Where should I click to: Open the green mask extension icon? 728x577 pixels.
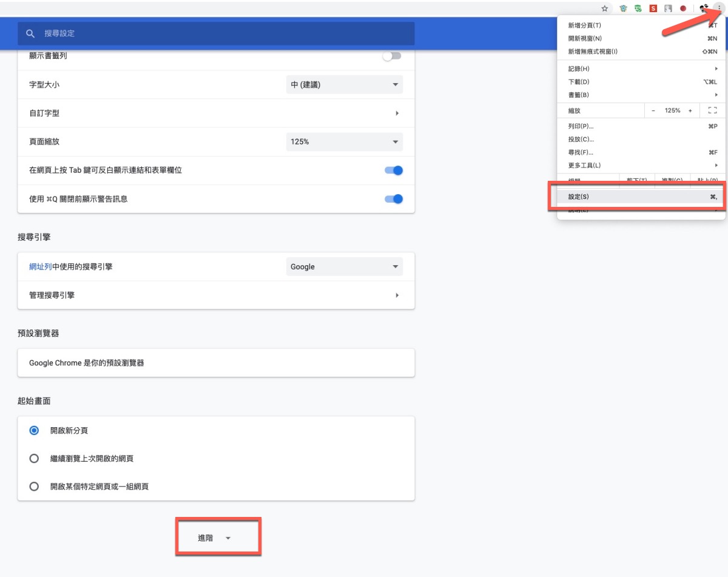tap(638, 8)
